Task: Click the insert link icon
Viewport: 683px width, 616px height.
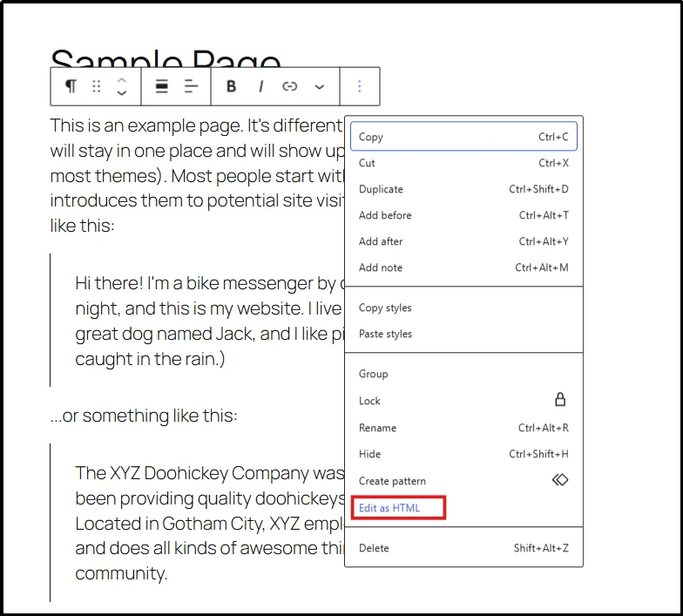Action: [289, 86]
